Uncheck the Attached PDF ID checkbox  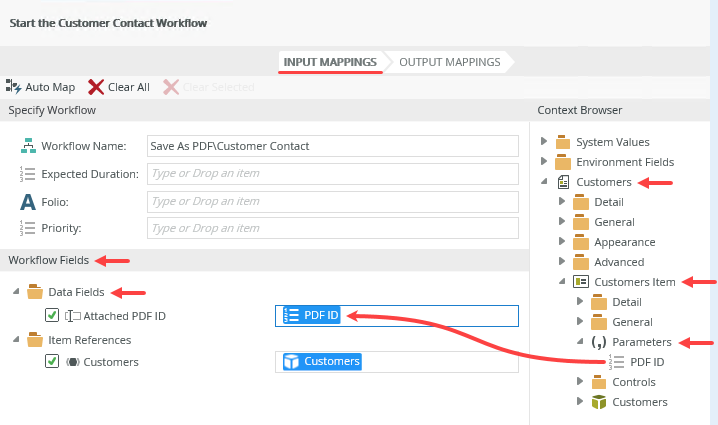coord(52,316)
